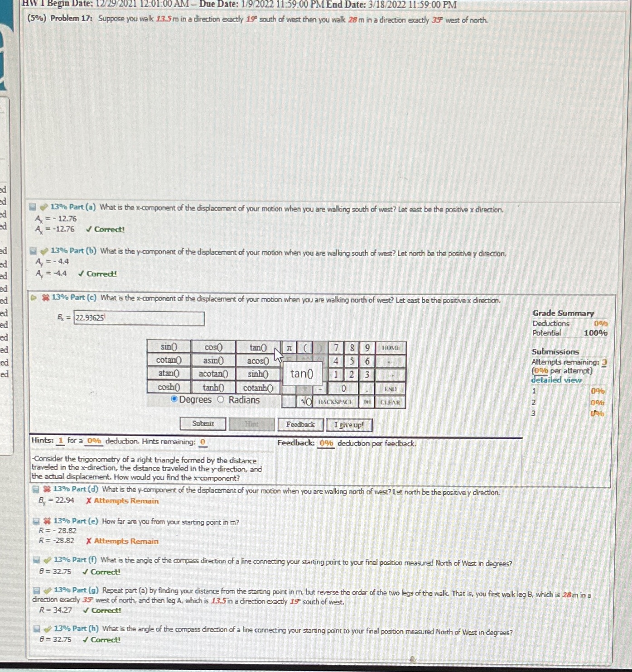This screenshot has width=632, height=672.
Task: Insert the cotanh() function
Action: [x=258, y=388]
